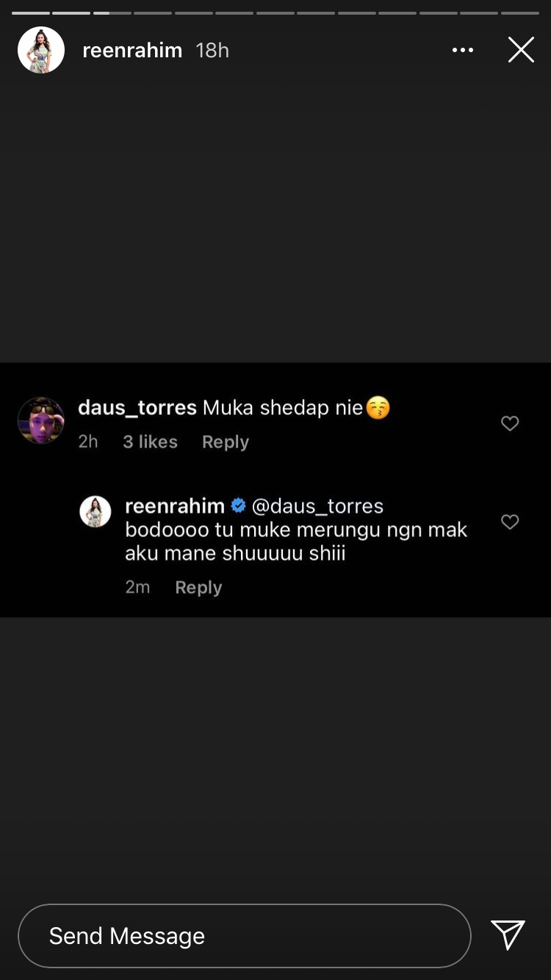Tap the reenrahim username in the reply

[x=175, y=505]
